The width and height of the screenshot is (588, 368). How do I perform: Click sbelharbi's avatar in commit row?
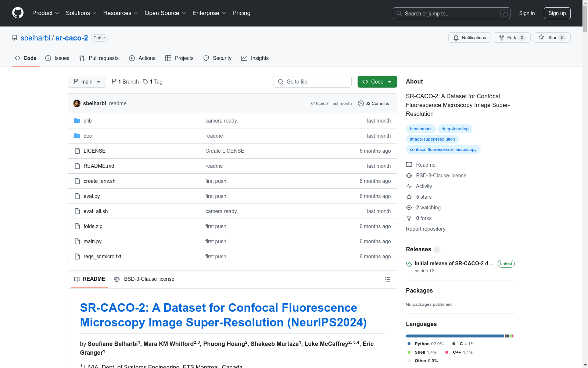tap(77, 103)
